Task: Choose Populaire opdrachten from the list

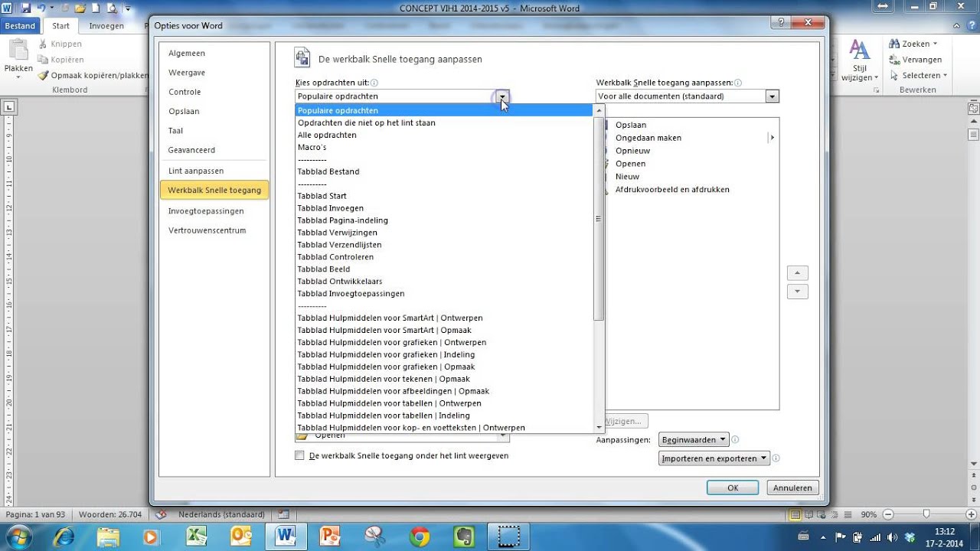Action: (x=445, y=110)
